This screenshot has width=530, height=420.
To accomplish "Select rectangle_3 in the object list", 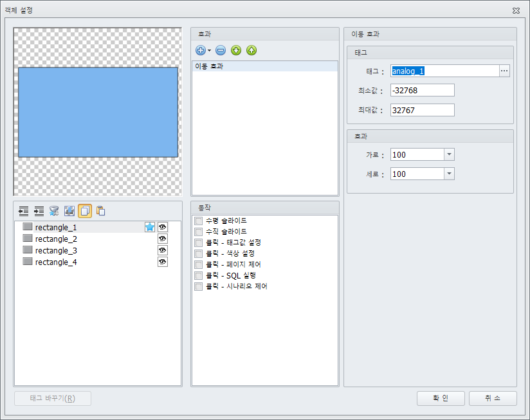I will pyautogui.click(x=56, y=250).
